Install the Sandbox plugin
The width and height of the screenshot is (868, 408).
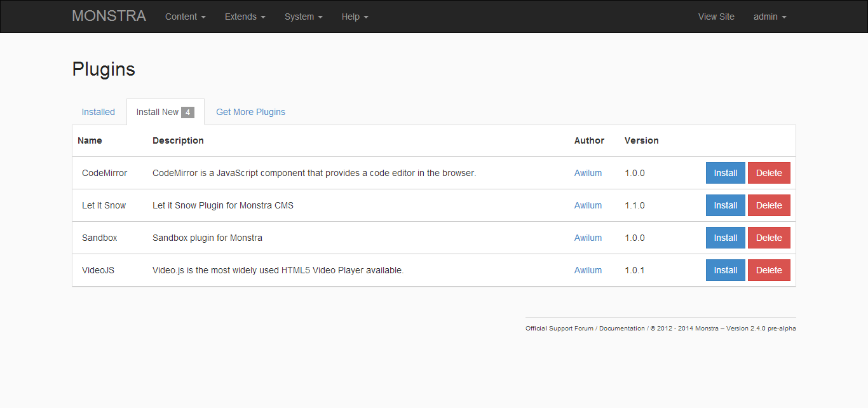[x=725, y=238]
